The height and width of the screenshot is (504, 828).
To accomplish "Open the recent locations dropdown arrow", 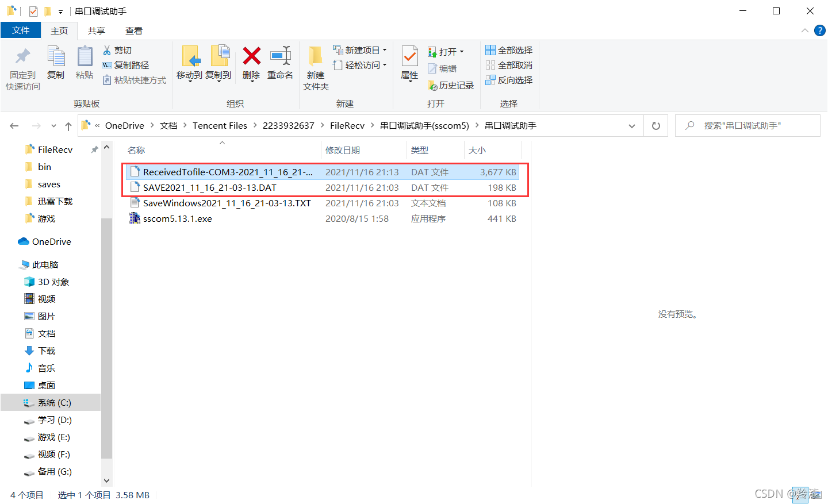I will (53, 126).
